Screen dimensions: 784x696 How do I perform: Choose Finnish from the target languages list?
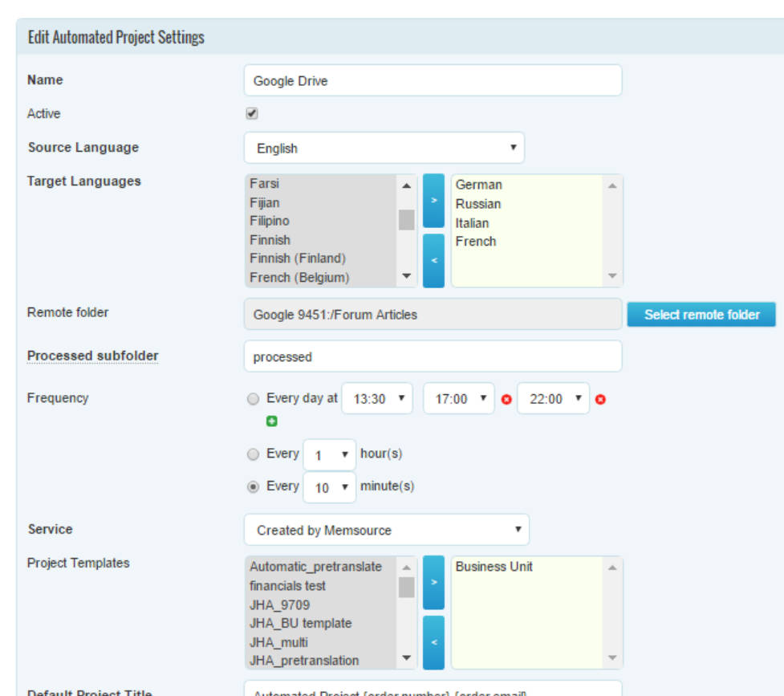[270, 240]
